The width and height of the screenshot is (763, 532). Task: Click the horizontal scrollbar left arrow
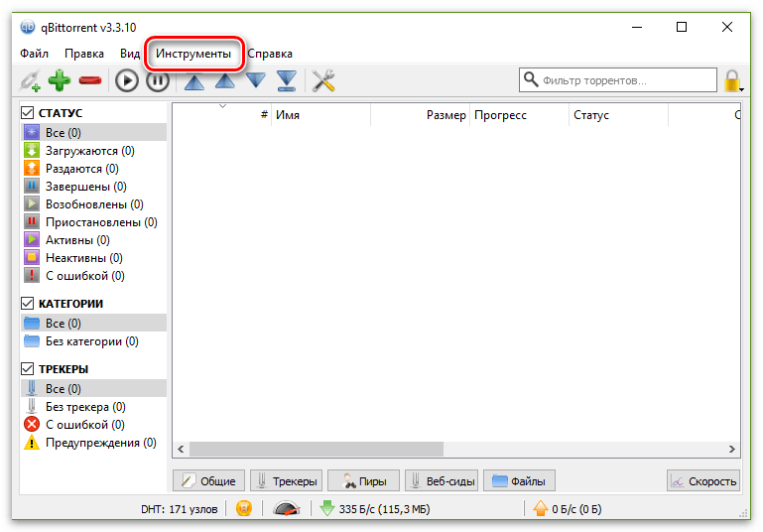pyautogui.click(x=181, y=449)
